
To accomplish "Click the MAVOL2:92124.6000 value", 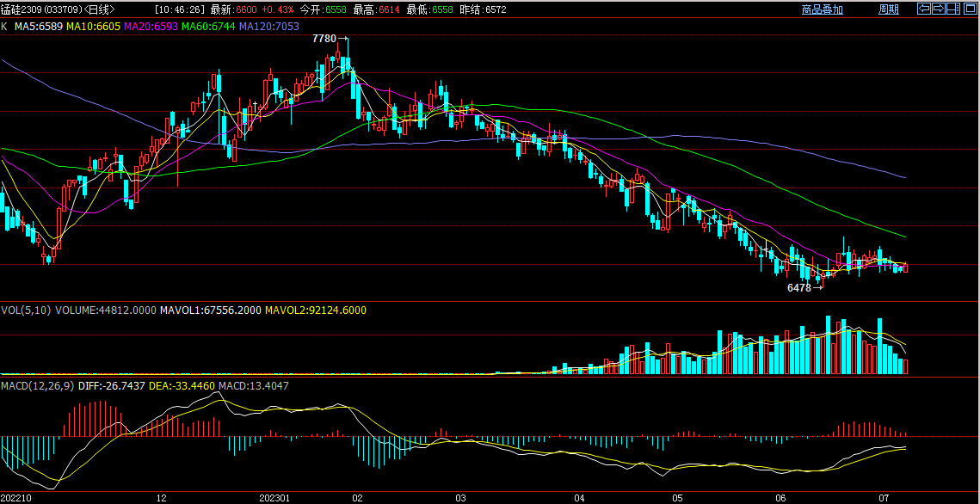I will point(317,310).
